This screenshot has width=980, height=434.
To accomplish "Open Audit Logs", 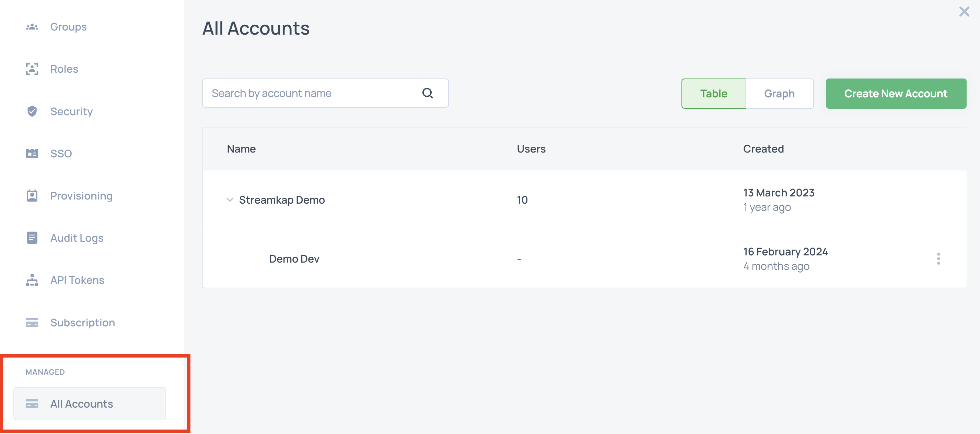I will coord(77,238).
